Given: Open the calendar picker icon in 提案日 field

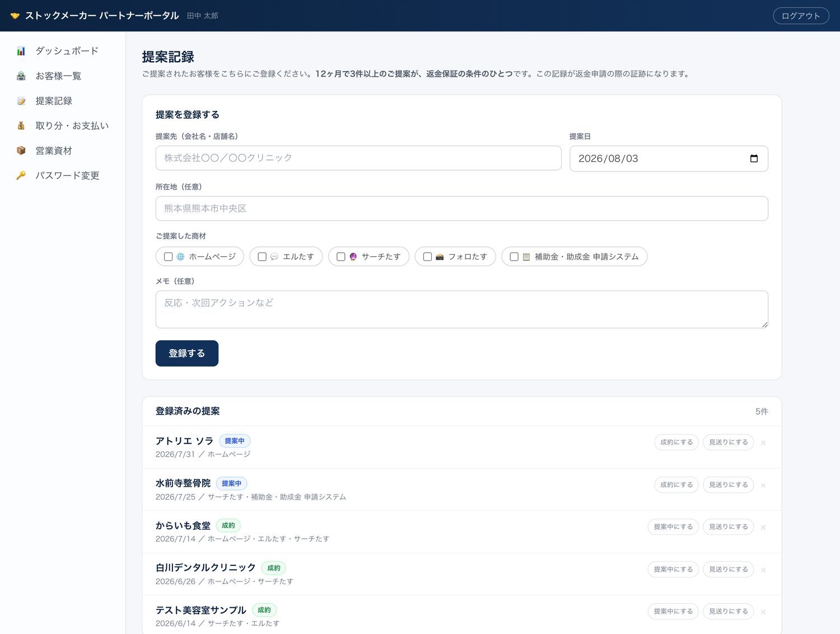Looking at the screenshot, I should coord(754,158).
